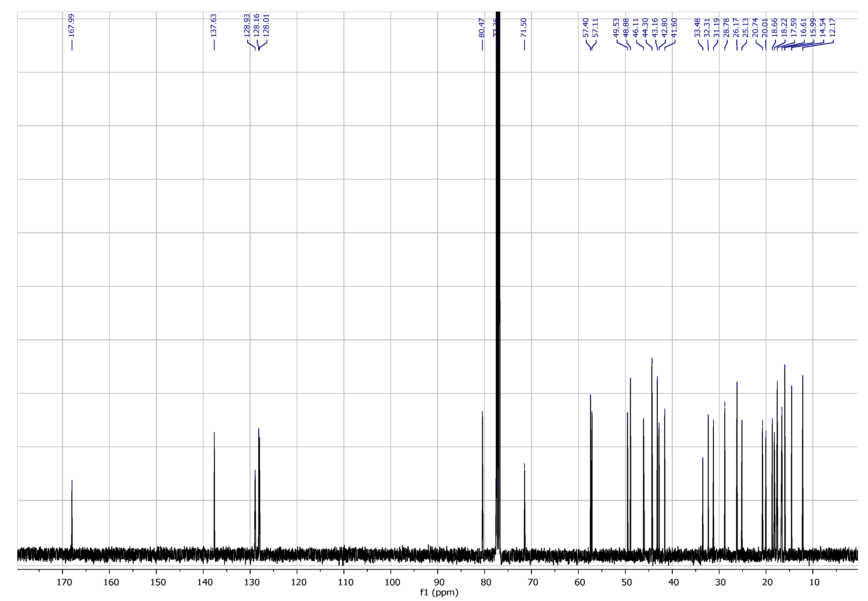Click the 120 axis tick label

[x=299, y=583]
